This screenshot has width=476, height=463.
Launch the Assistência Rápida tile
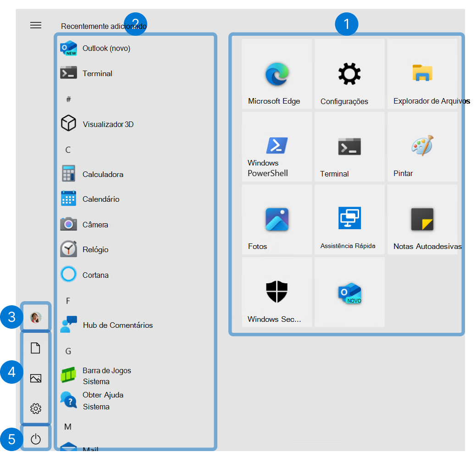(349, 220)
